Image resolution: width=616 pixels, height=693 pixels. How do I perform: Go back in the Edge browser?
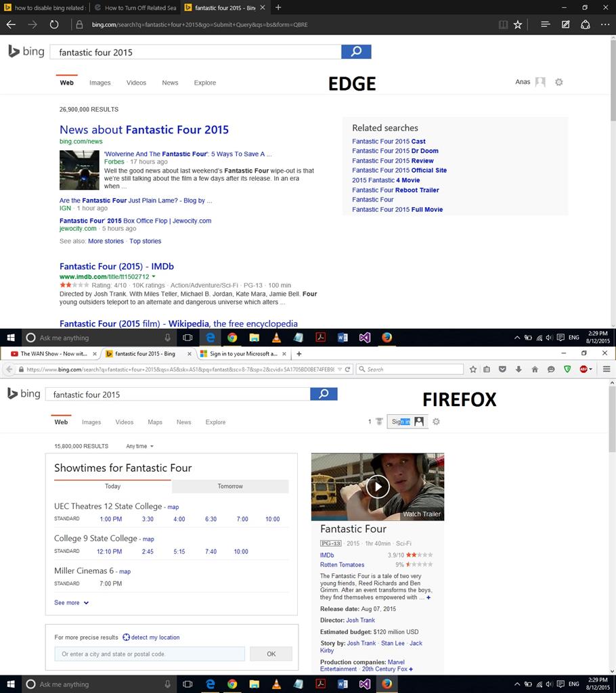11,25
